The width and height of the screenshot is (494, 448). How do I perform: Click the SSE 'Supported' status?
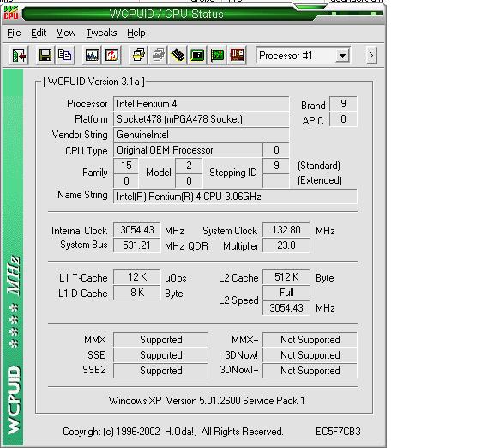160,355
